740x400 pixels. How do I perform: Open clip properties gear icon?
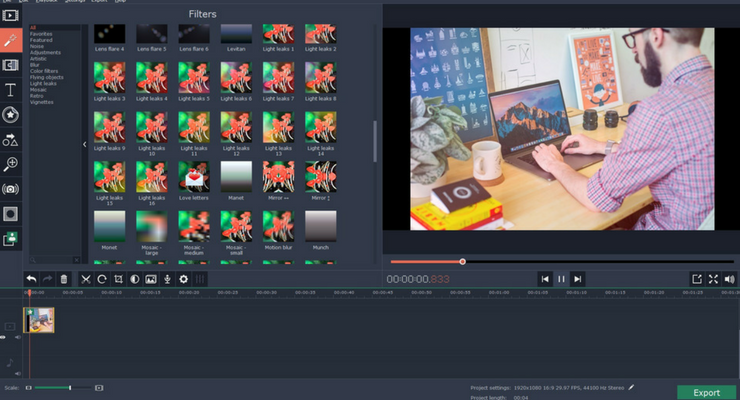[184, 279]
